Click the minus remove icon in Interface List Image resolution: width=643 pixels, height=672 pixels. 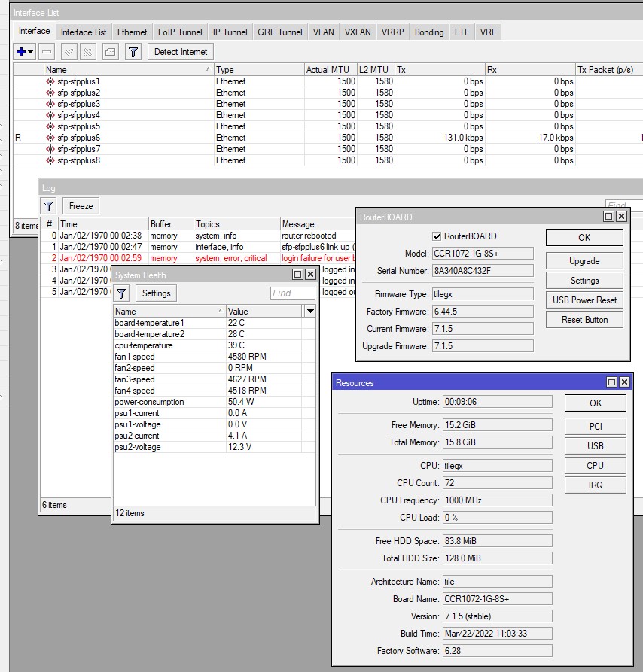tap(47, 52)
